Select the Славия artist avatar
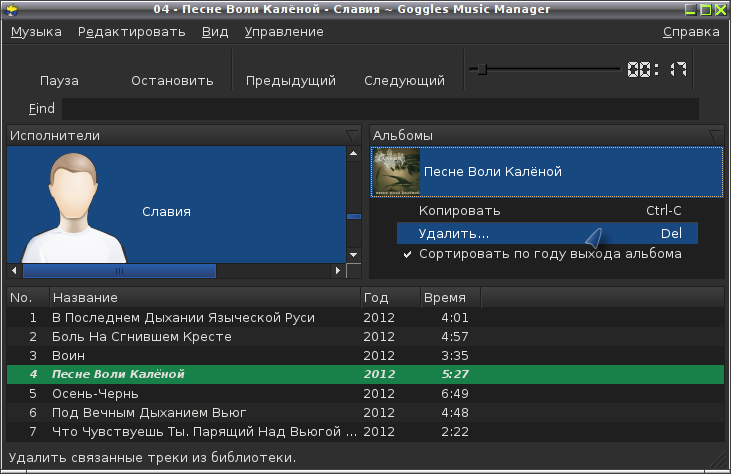Image resolution: width=731 pixels, height=474 pixels. pyautogui.click(x=74, y=207)
